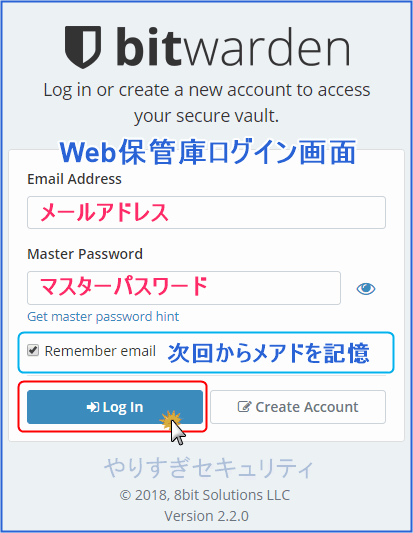Click the Log In button
413x533 pixels.
(115, 407)
